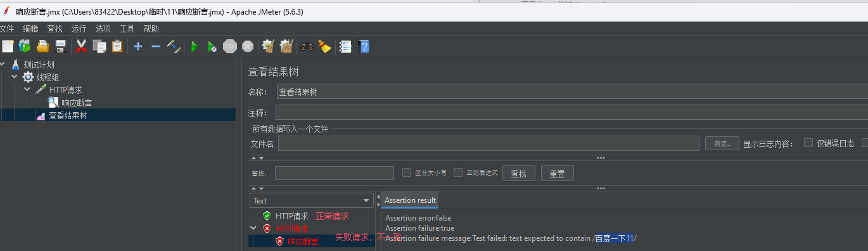
Task: Switch to Assertion result tab
Action: click(x=410, y=200)
